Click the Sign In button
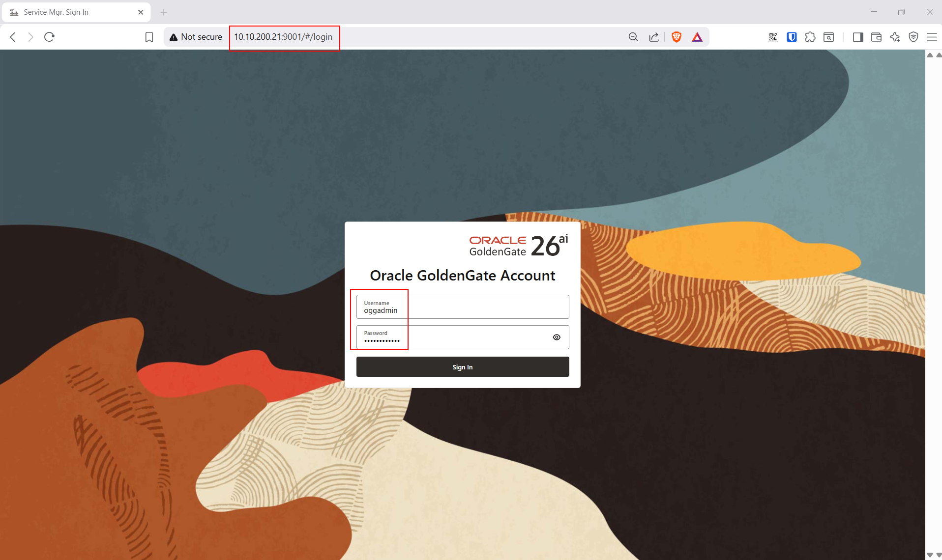Viewport: 942px width, 560px height. pos(463,367)
